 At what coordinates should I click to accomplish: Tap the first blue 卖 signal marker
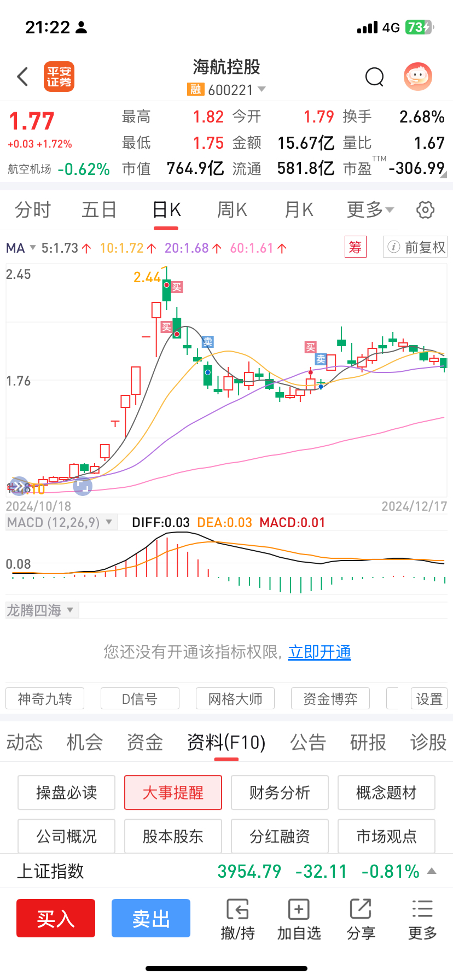pos(208,342)
